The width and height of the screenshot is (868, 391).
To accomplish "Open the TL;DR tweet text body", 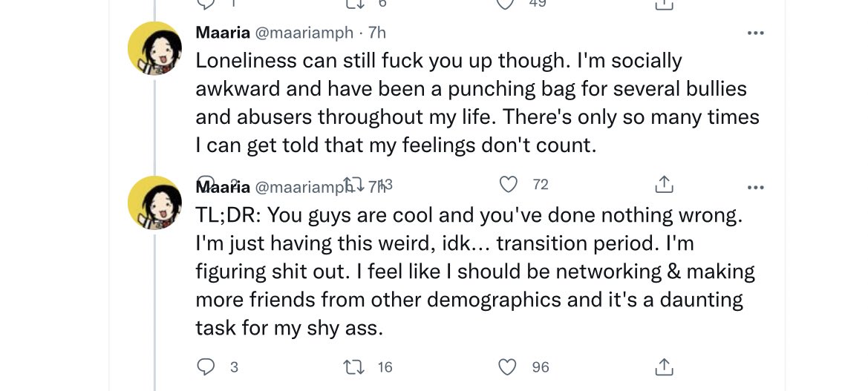I will click(475, 271).
